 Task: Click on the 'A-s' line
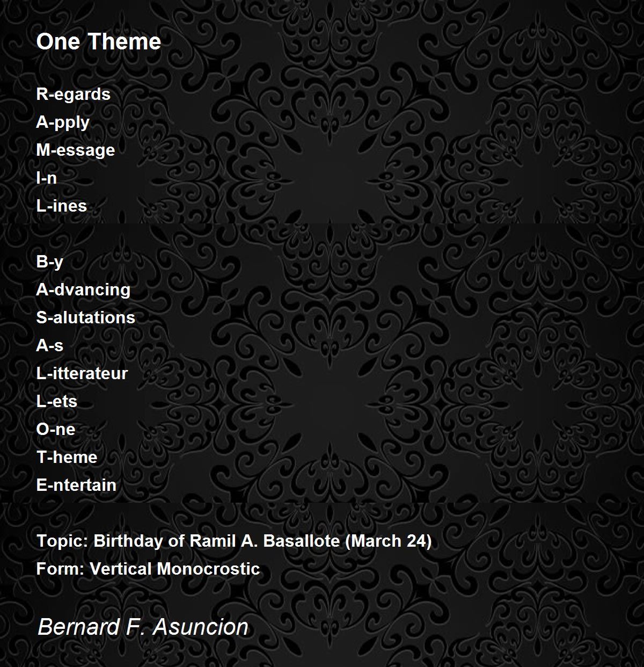pos(50,345)
